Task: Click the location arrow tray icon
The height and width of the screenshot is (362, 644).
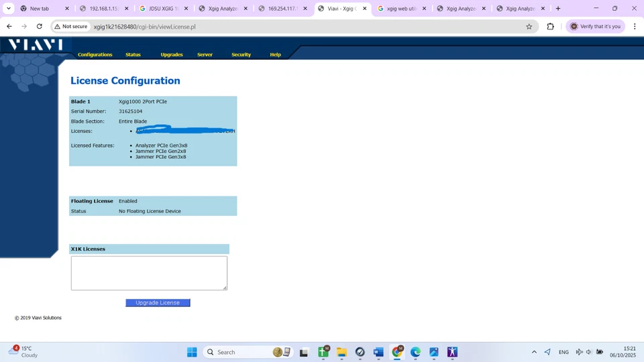Action: (547, 352)
